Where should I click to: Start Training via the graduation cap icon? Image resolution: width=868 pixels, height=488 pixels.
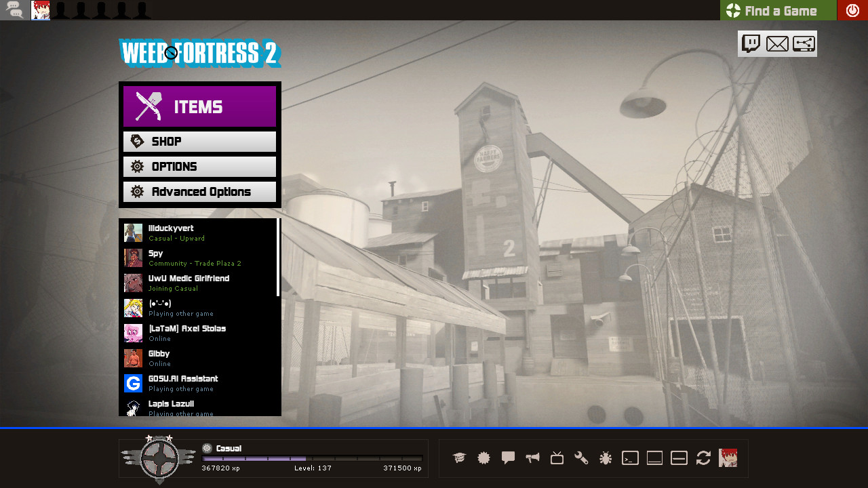(x=458, y=458)
